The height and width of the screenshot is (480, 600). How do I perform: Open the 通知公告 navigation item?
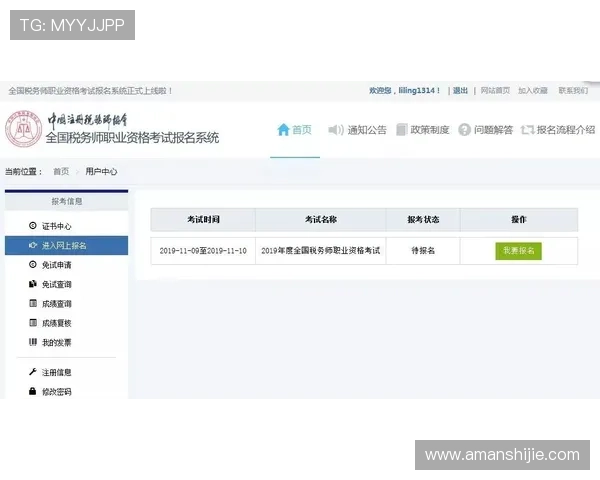[357, 130]
